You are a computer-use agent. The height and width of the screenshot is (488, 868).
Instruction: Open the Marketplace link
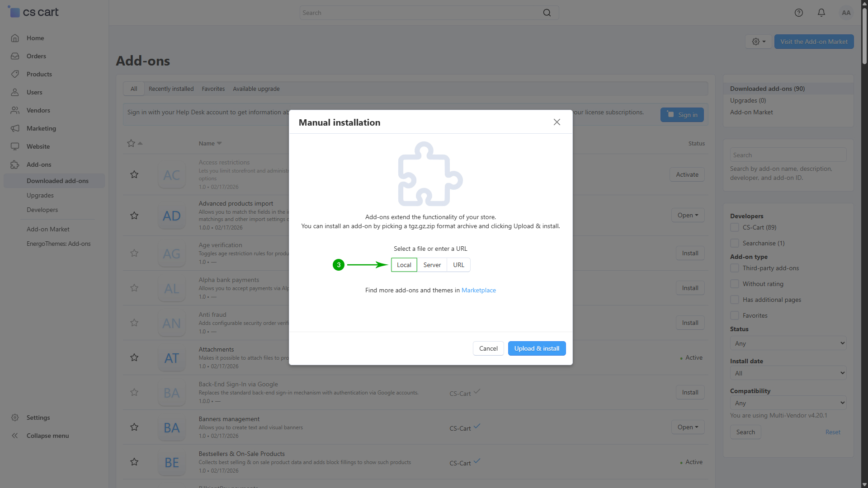(478, 290)
